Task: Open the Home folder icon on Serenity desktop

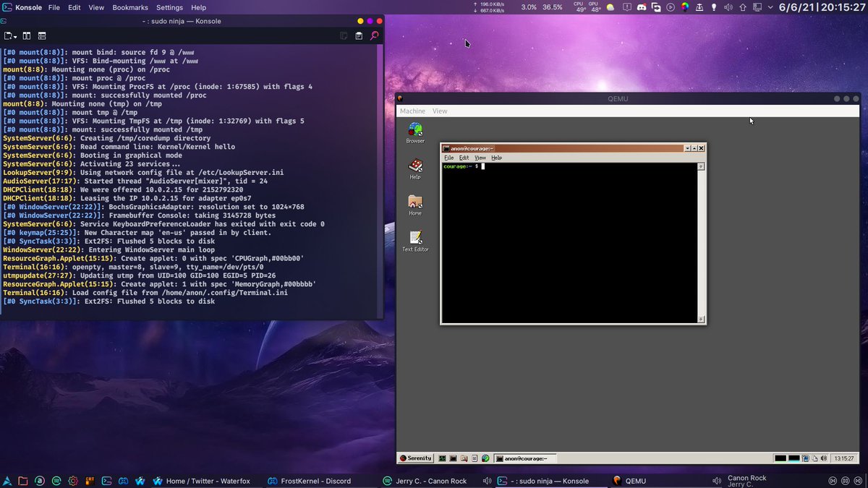Action: point(415,205)
